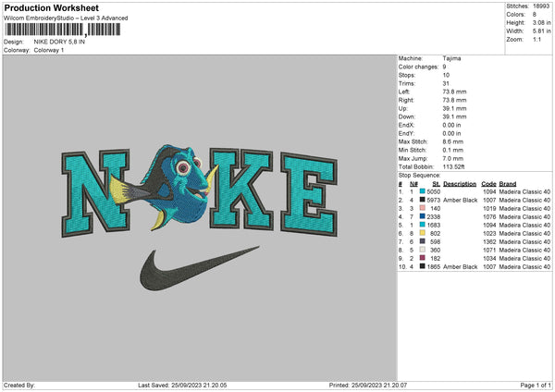Pick the teal swatch beside 1683 stitches
Screen dimensions: 555x392
click(x=423, y=225)
